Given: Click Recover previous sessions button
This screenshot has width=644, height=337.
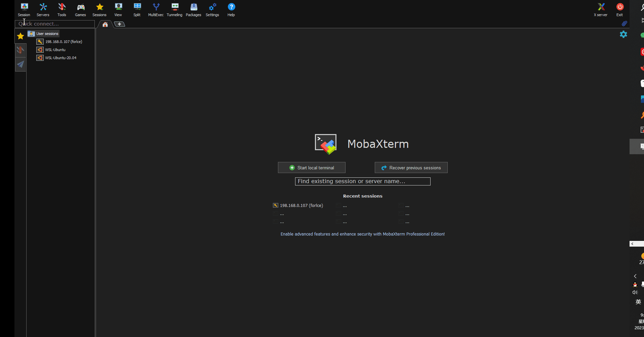Looking at the screenshot, I should (411, 168).
